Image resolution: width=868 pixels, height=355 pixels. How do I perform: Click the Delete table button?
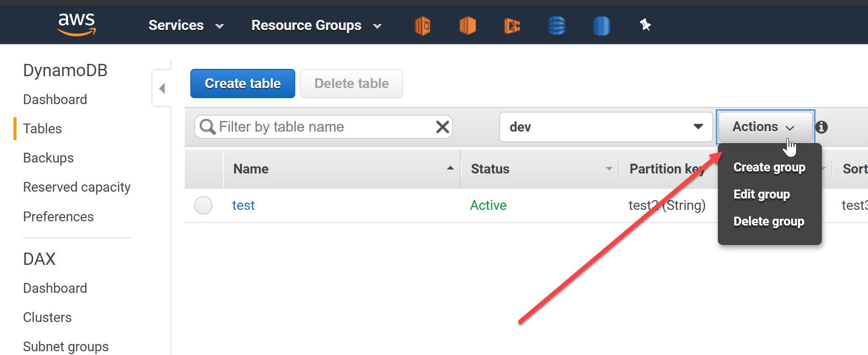click(x=352, y=83)
